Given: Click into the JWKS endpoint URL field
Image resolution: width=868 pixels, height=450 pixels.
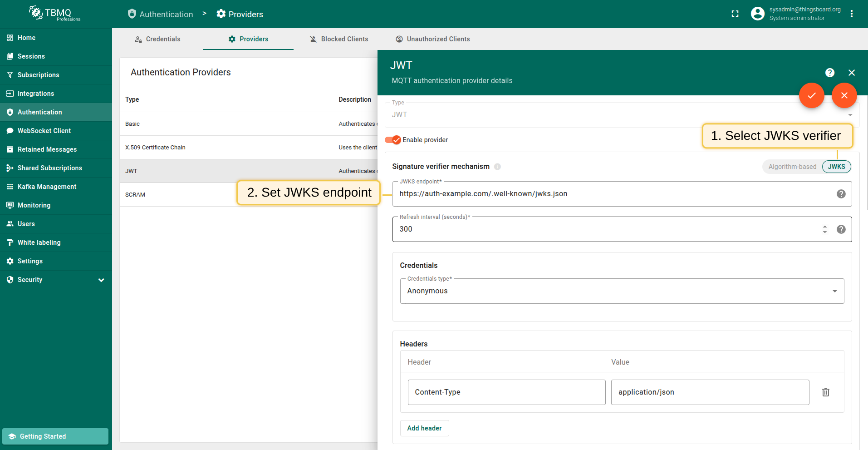Looking at the screenshot, I should point(613,194).
